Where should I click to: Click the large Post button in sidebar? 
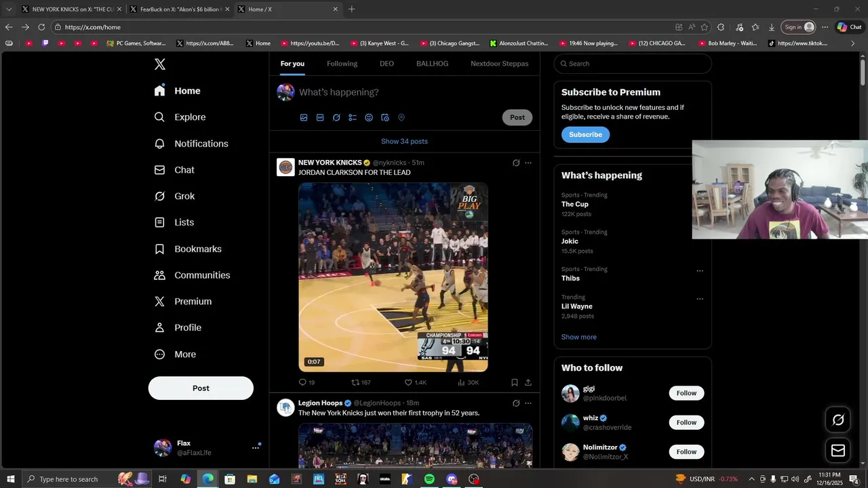tap(201, 388)
